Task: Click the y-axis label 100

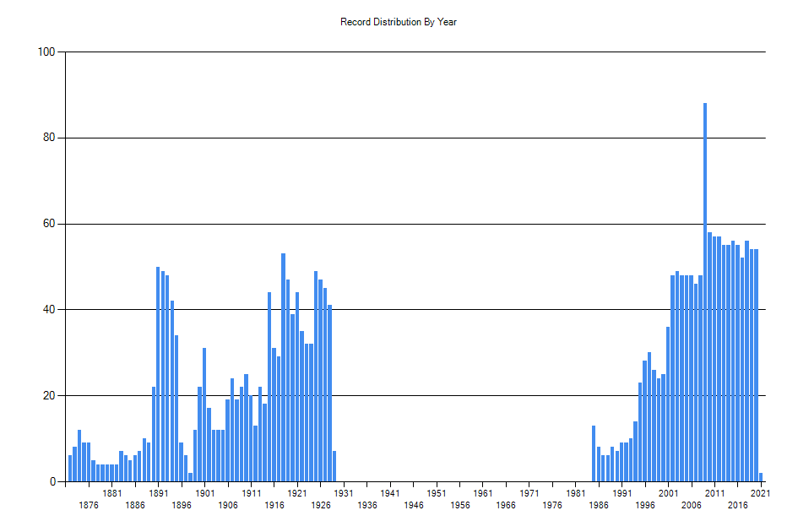Action: [x=46, y=52]
